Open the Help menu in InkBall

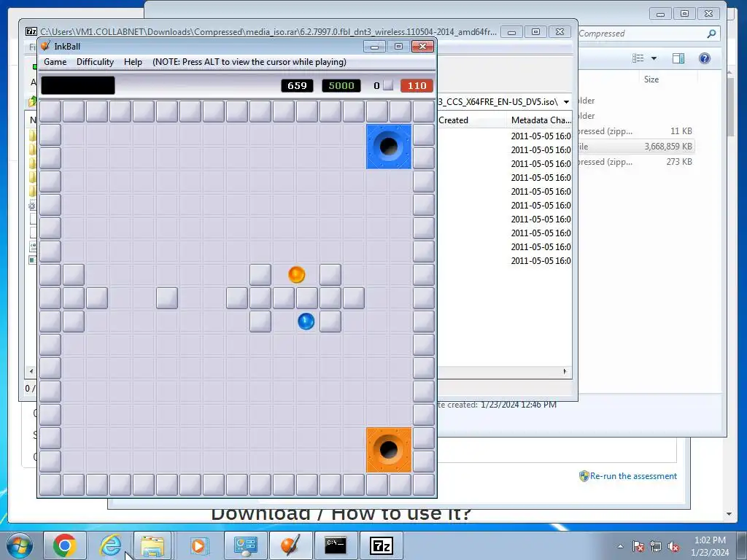(133, 62)
